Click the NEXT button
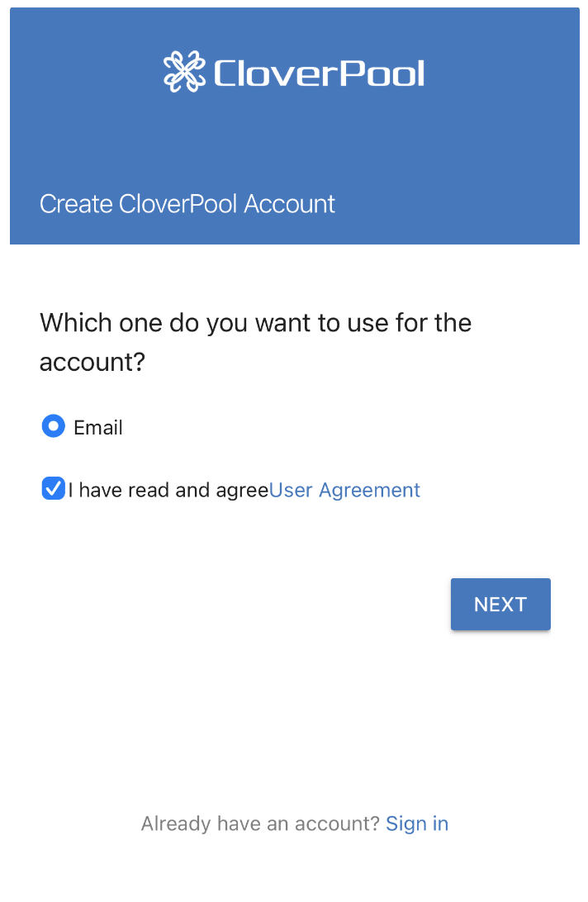 (500, 604)
